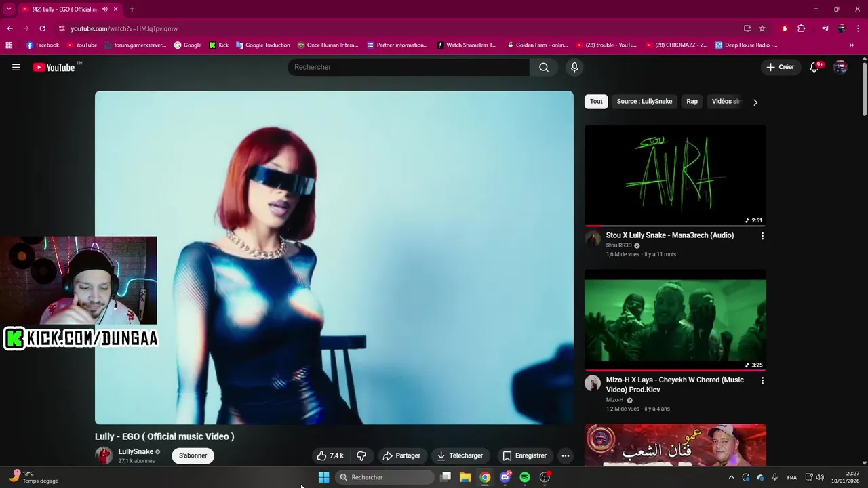Like the video with thumbs up 7,4 k
The image size is (868, 488).
[330, 455]
